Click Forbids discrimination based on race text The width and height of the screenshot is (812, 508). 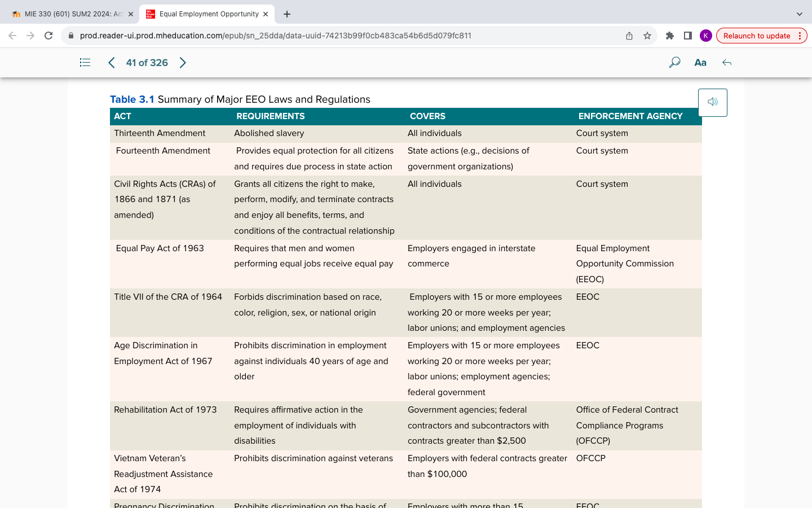click(308, 305)
